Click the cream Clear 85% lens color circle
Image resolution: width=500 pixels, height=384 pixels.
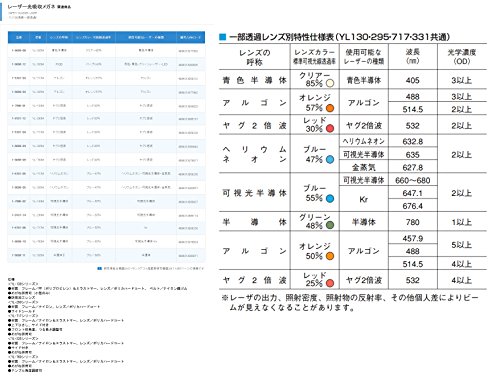(330, 83)
